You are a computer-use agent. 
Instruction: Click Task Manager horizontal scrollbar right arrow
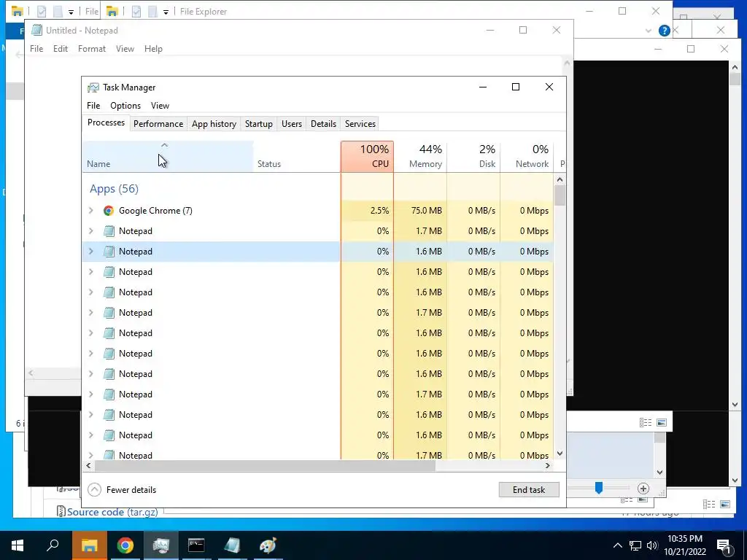pyautogui.click(x=547, y=466)
